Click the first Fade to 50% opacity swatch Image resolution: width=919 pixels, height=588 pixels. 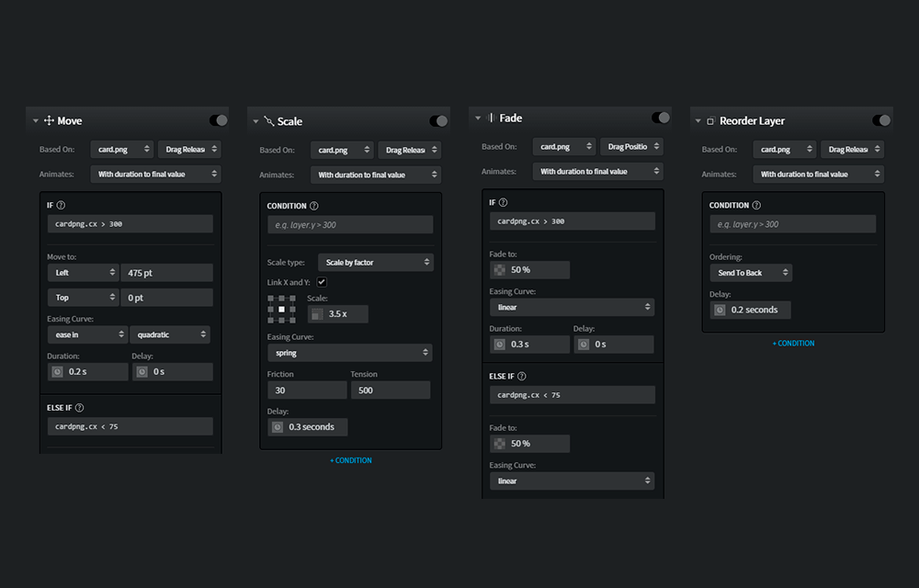499,270
